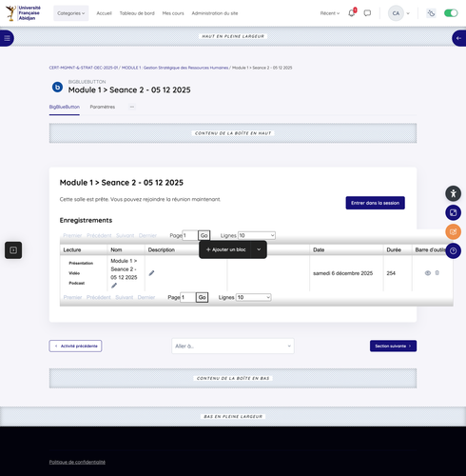Click the Description column header
Screen dimensions: 466x476
[x=162, y=249]
